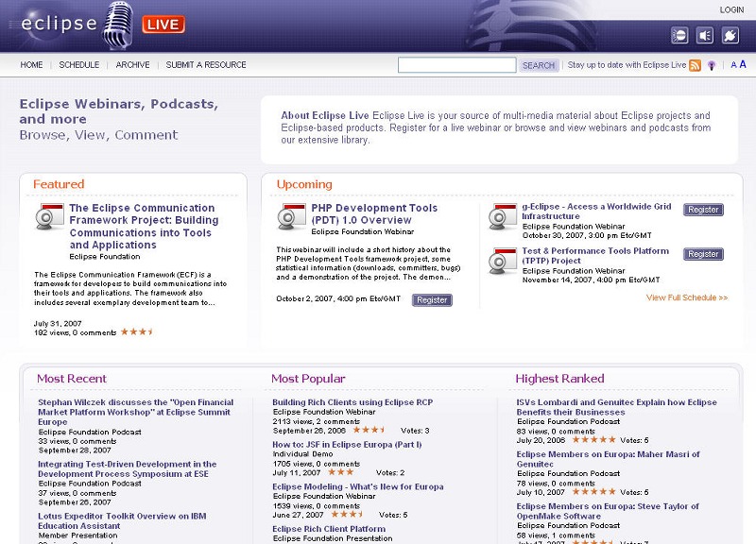Open Steve Taylor of OpenMake Software link
Viewport: 756px width, 544px height.
(608, 511)
